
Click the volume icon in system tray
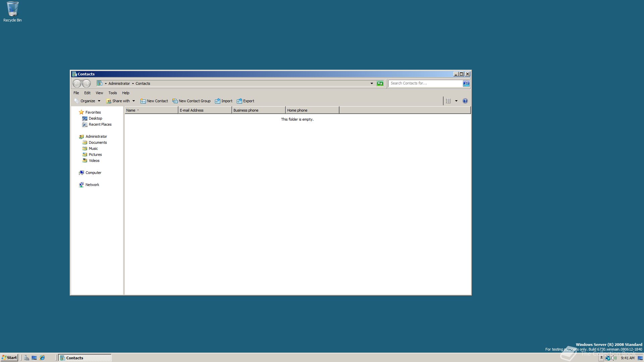(614, 358)
